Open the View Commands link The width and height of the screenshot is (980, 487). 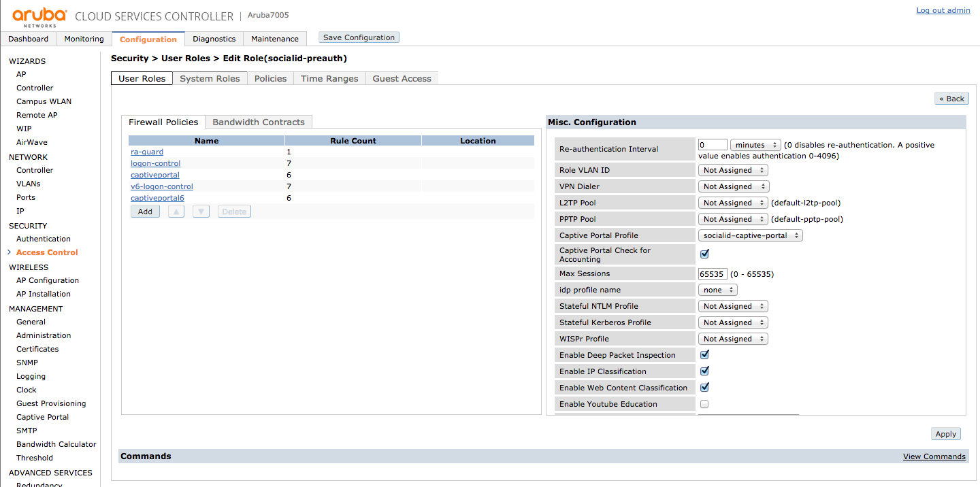tap(934, 456)
